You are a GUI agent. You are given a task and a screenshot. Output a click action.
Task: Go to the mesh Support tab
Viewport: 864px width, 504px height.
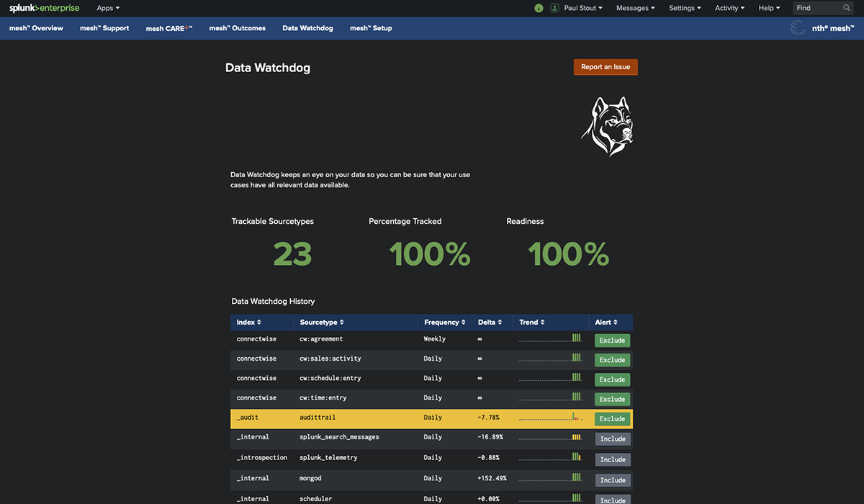point(104,28)
